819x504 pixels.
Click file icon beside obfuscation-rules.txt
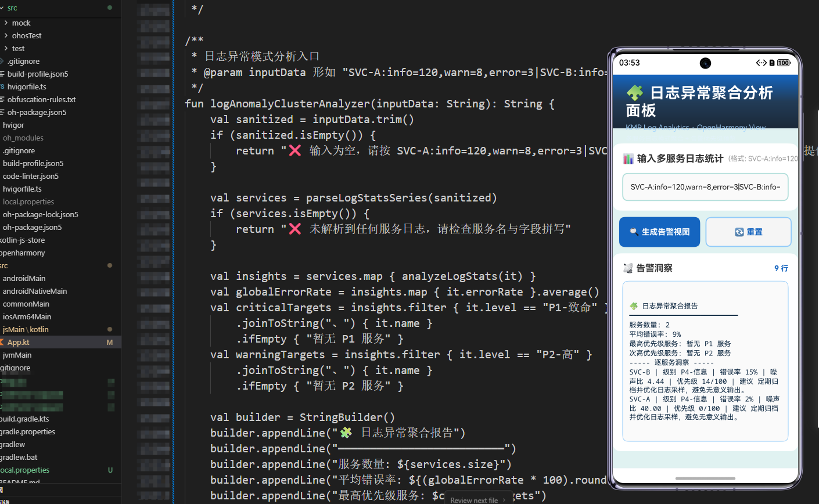(2, 99)
